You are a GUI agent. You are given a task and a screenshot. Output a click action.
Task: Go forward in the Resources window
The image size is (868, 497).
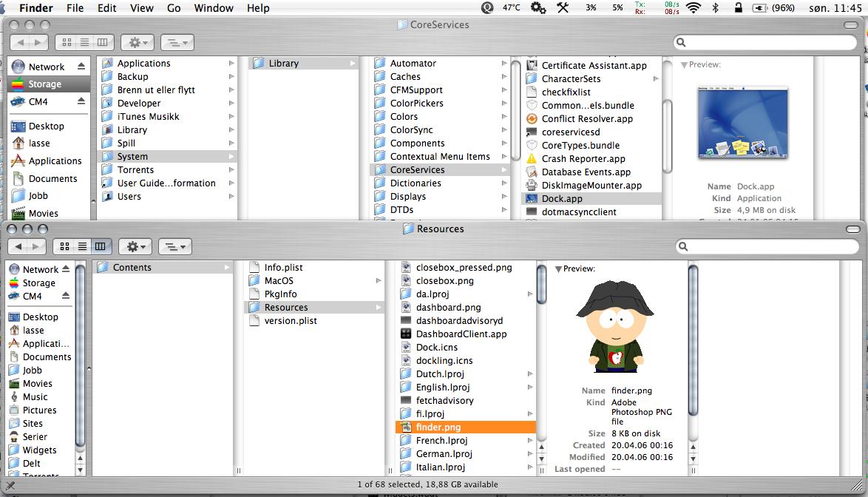(x=36, y=246)
